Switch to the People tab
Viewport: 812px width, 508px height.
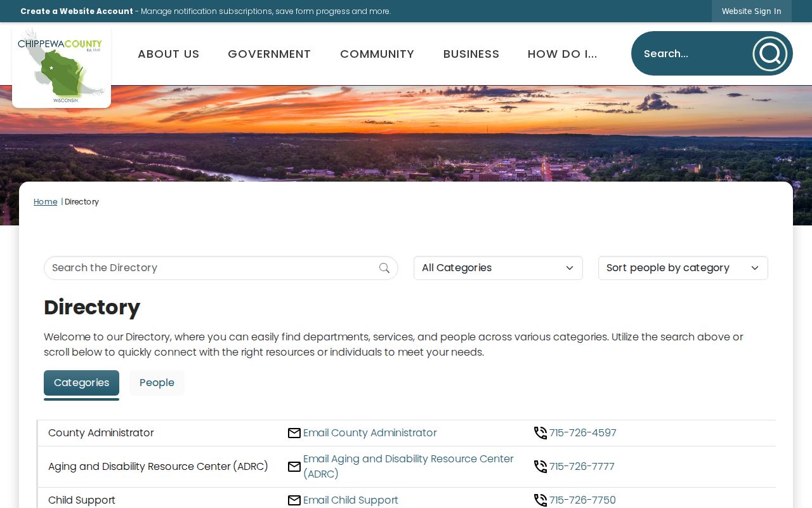[x=157, y=383]
